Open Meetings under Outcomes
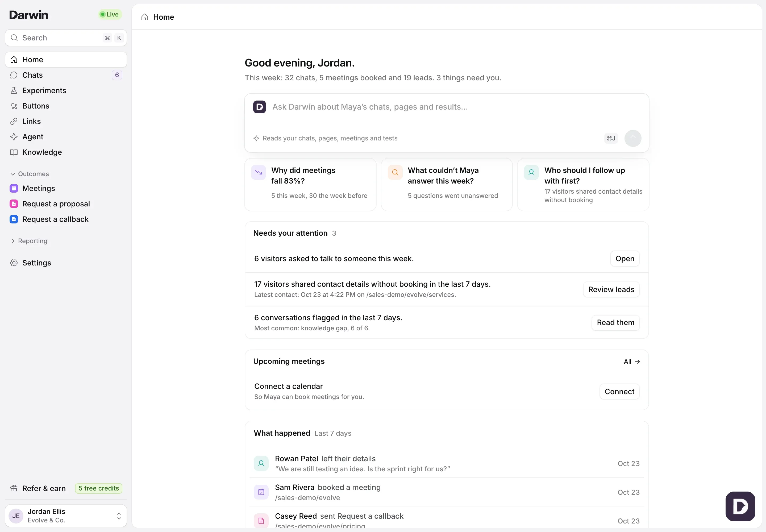Image resolution: width=766 pixels, height=532 pixels. [66, 188]
